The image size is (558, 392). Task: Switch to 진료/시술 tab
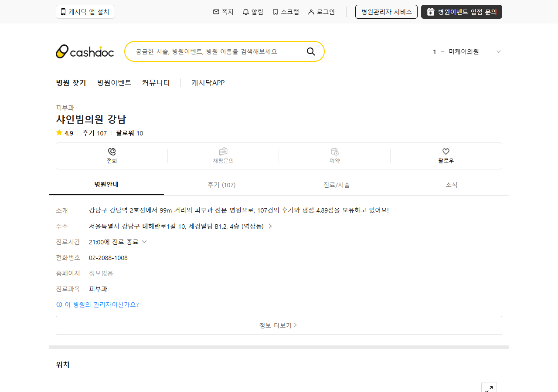pos(337,185)
